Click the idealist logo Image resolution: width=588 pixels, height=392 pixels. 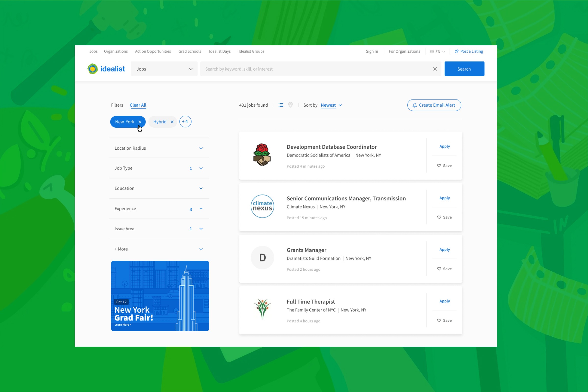(106, 69)
